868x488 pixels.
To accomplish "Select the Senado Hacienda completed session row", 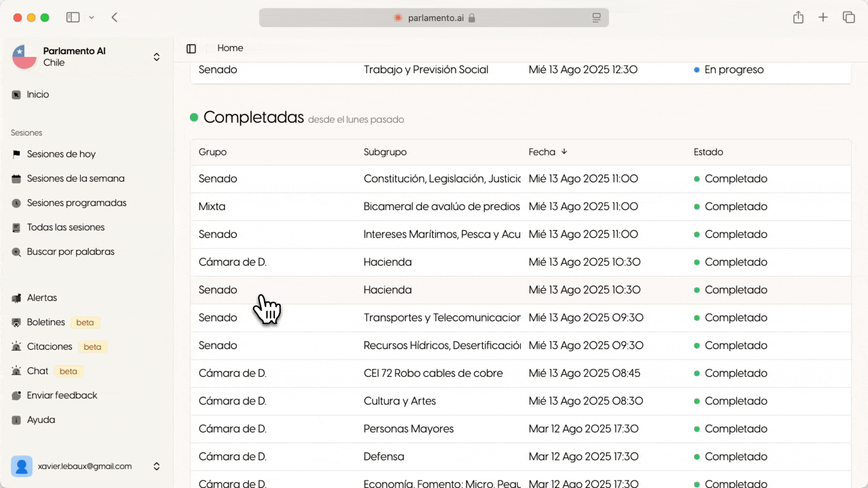I will [x=407, y=290].
